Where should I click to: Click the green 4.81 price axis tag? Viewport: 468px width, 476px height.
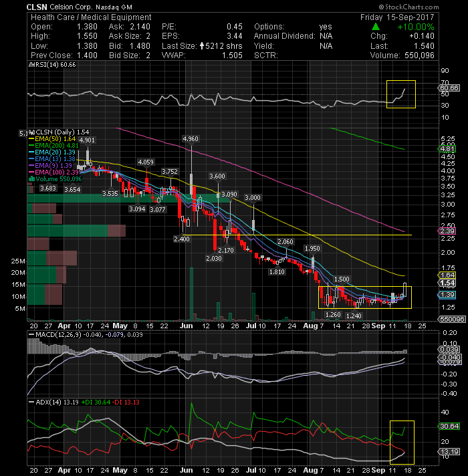tap(447, 148)
